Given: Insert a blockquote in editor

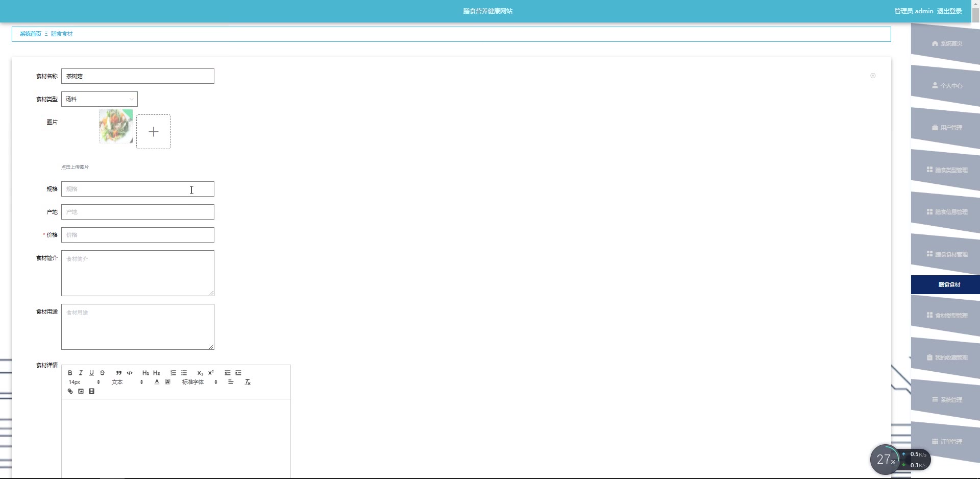Looking at the screenshot, I should click(118, 373).
